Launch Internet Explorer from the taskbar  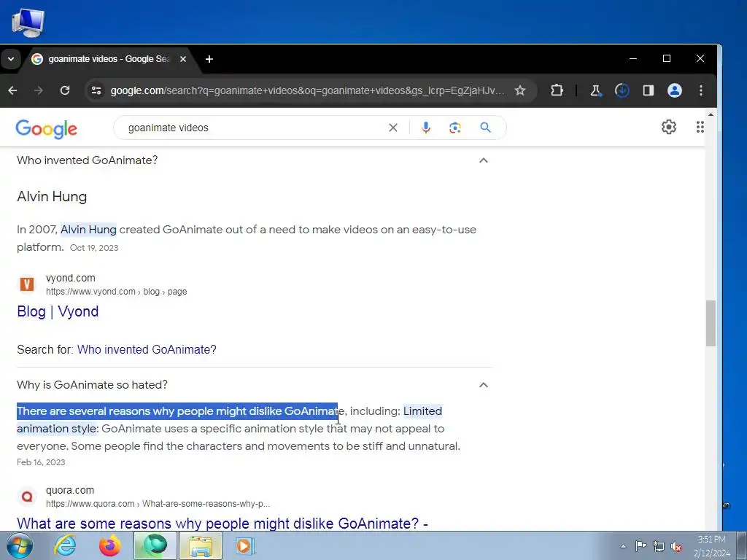[65, 545]
